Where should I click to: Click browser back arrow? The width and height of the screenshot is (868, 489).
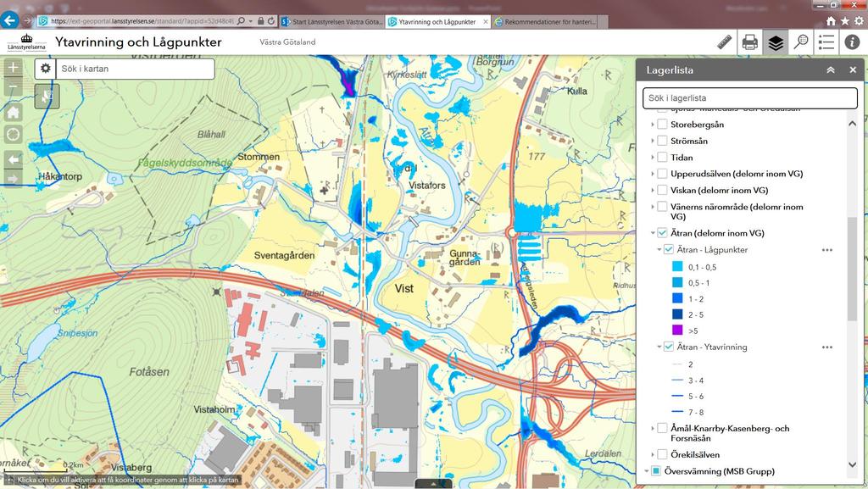pyautogui.click(x=9, y=20)
